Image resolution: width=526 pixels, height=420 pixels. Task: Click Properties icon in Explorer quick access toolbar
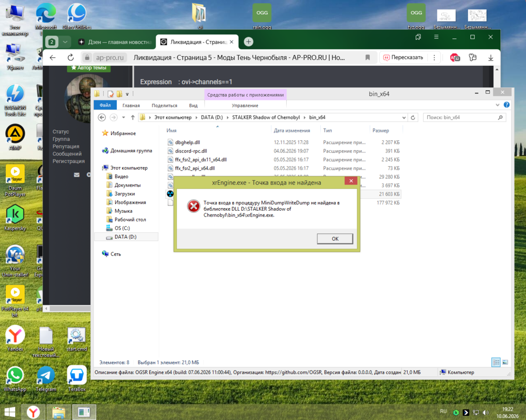[x=110, y=94]
